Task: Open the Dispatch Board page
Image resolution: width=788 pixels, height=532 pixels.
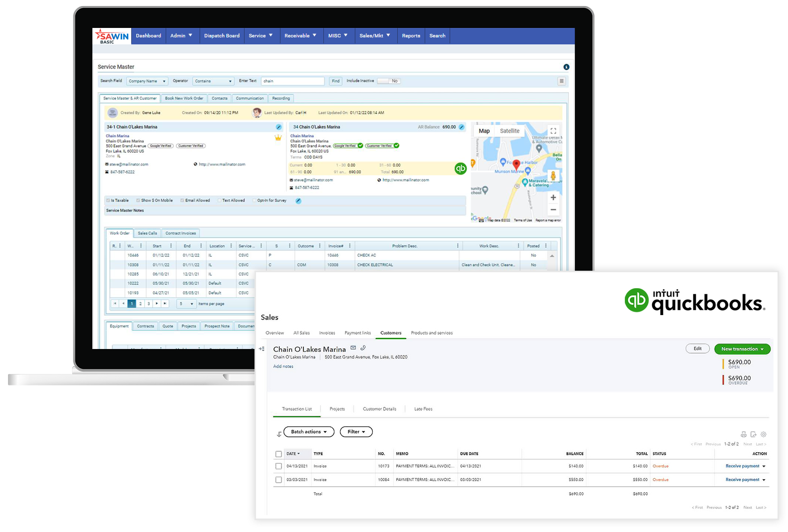Action: click(x=222, y=36)
